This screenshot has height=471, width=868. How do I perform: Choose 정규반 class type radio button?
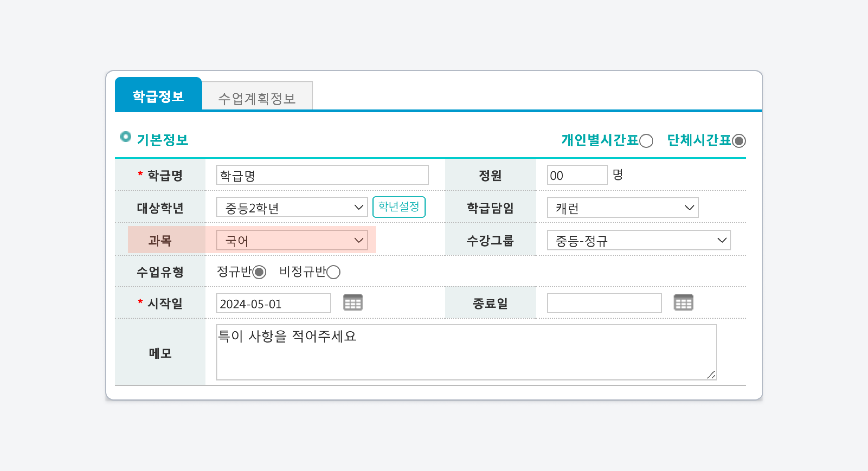click(x=259, y=272)
